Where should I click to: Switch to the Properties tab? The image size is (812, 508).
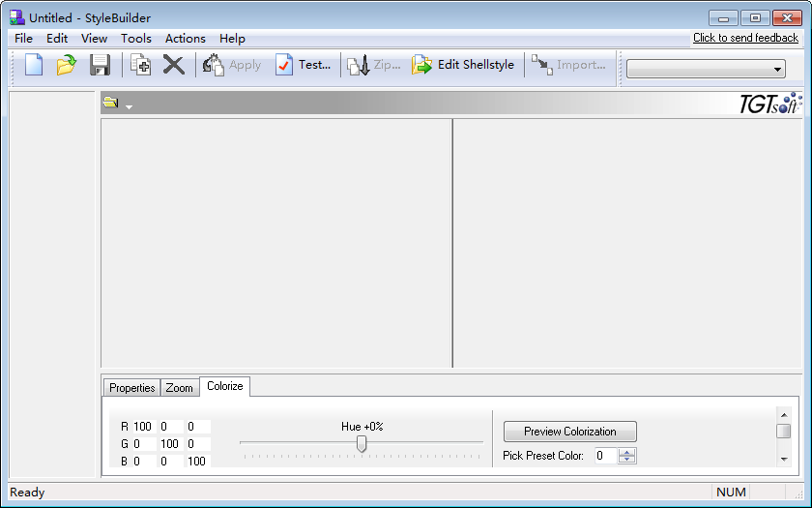coord(132,388)
